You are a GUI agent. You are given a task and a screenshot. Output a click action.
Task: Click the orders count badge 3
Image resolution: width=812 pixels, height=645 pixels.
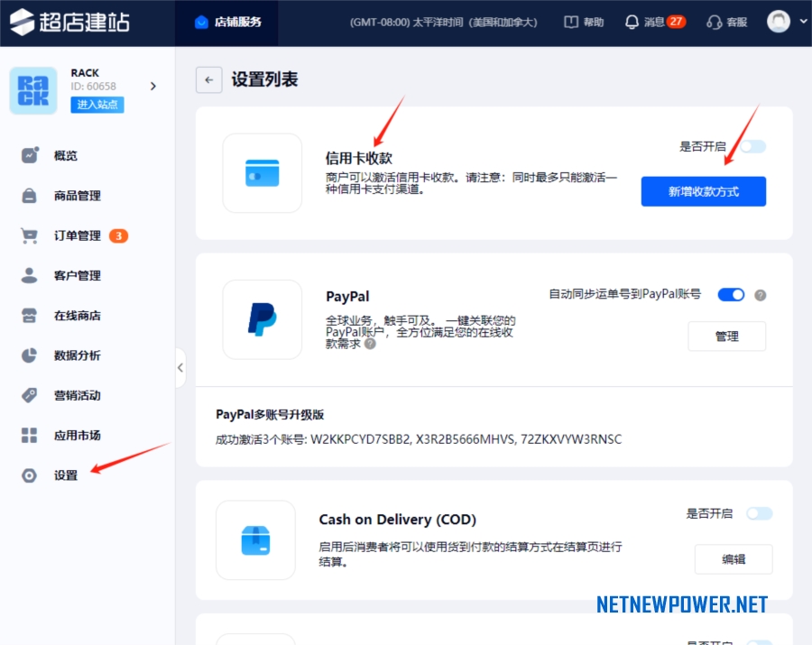click(118, 236)
